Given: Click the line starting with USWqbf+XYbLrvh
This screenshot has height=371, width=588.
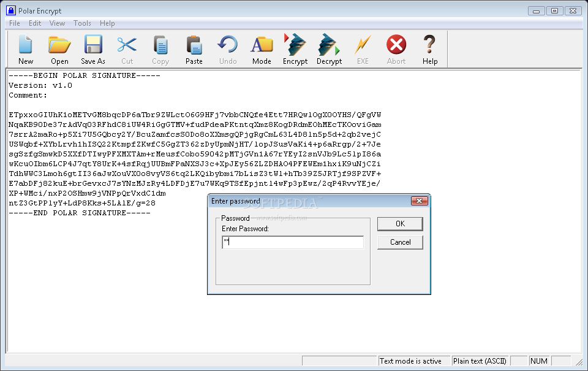Looking at the screenshot, I should (x=195, y=144).
